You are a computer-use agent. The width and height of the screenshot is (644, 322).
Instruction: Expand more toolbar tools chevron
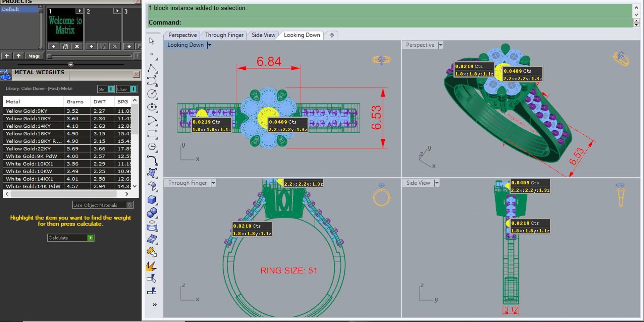pyautogui.click(x=155, y=305)
